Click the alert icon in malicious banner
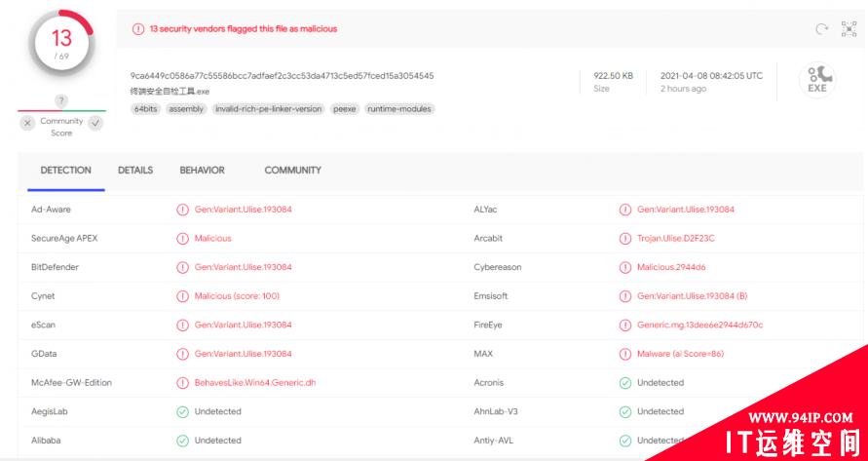 click(137, 29)
